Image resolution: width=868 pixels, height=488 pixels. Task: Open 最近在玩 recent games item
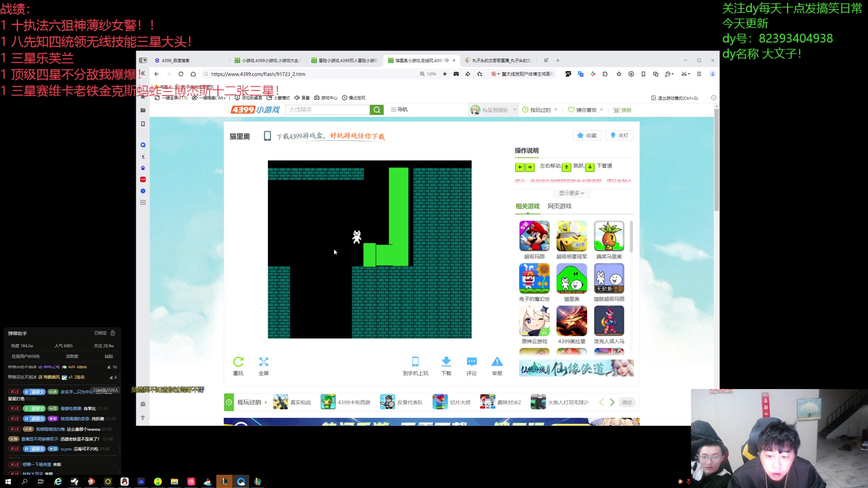(354, 98)
